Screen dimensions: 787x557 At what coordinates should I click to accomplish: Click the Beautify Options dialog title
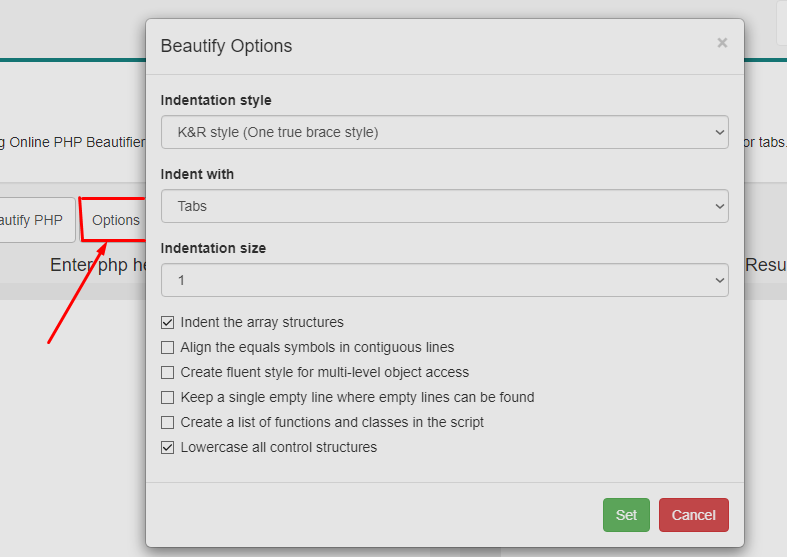click(226, 46)
